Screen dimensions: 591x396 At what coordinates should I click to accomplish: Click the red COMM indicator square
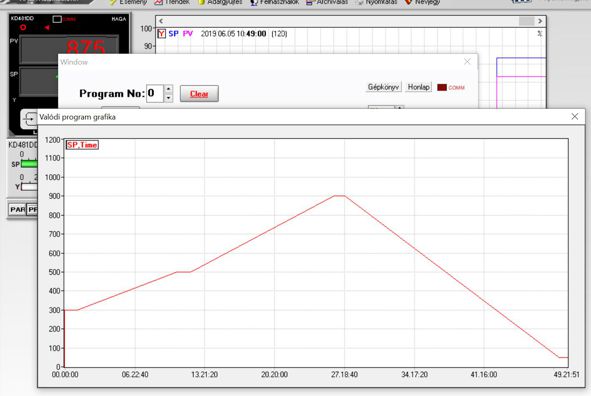click(442, 87)
